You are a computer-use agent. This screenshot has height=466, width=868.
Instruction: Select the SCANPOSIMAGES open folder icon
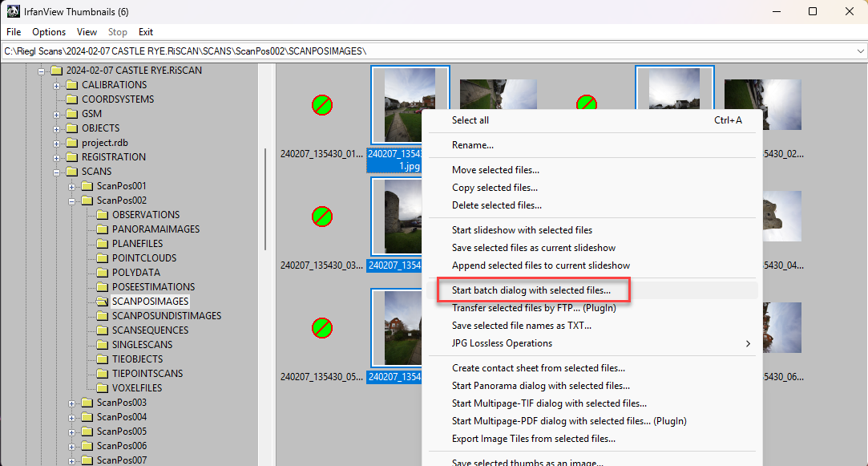click(x=102, y=302)
